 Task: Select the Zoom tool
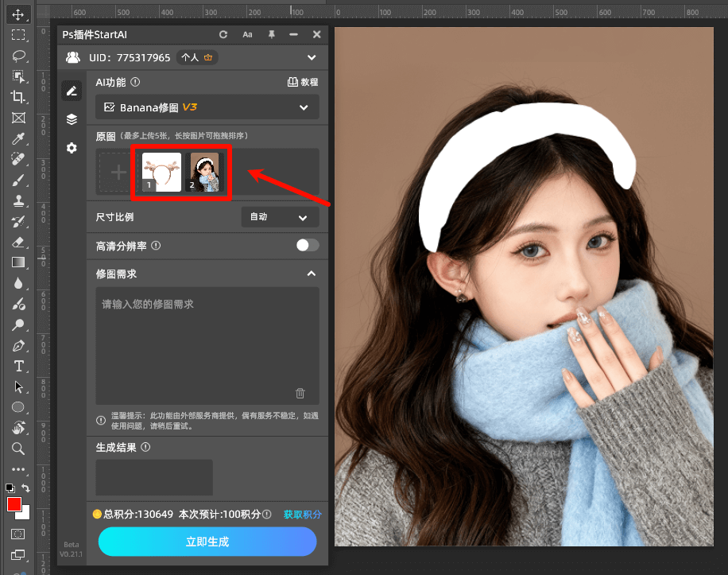[x=19, y=449]
